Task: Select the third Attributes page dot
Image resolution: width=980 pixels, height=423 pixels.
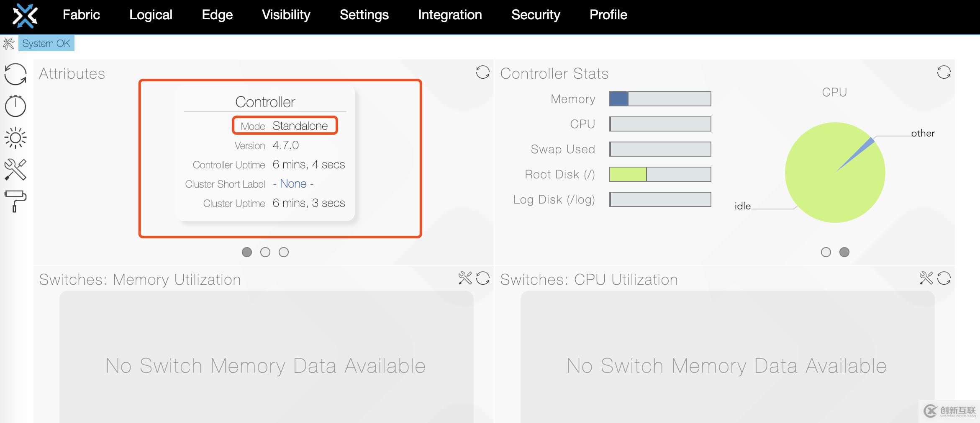Action: pos(284,252)
